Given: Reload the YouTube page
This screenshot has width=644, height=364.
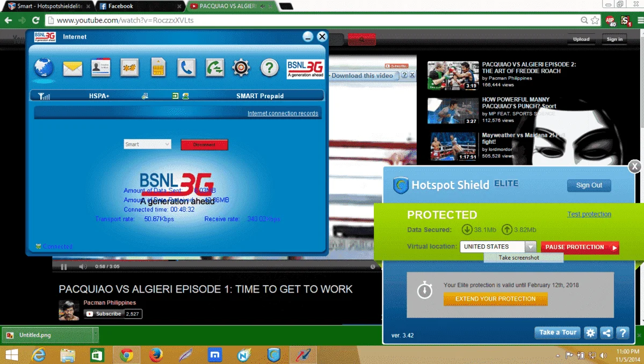Looking at the screenshot, I should (36, 20).
